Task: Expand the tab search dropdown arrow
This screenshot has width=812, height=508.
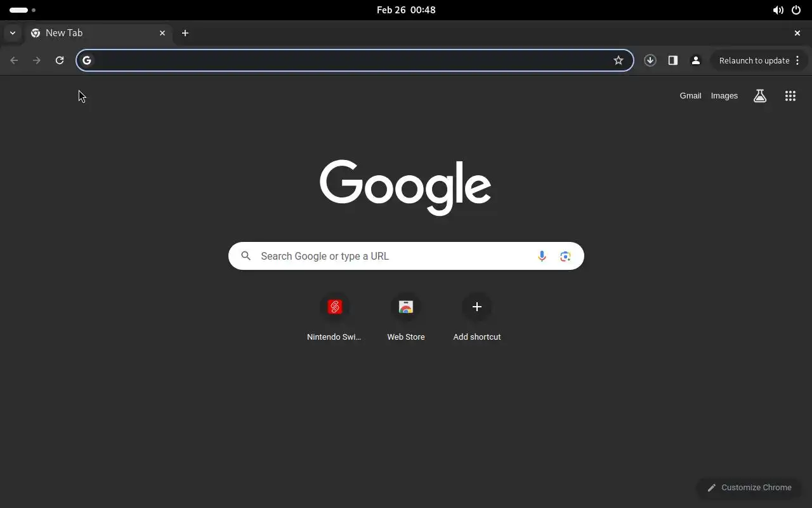Action: coord(13,33)
